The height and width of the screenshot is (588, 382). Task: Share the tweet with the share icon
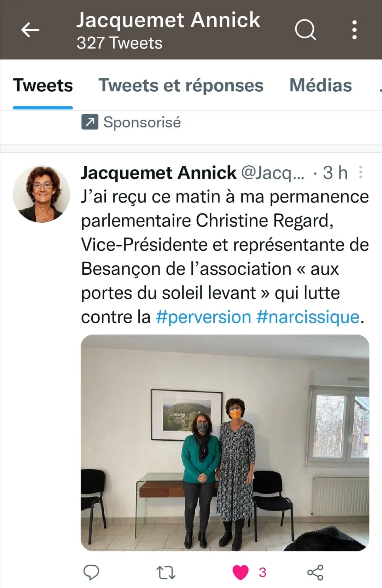315,572
